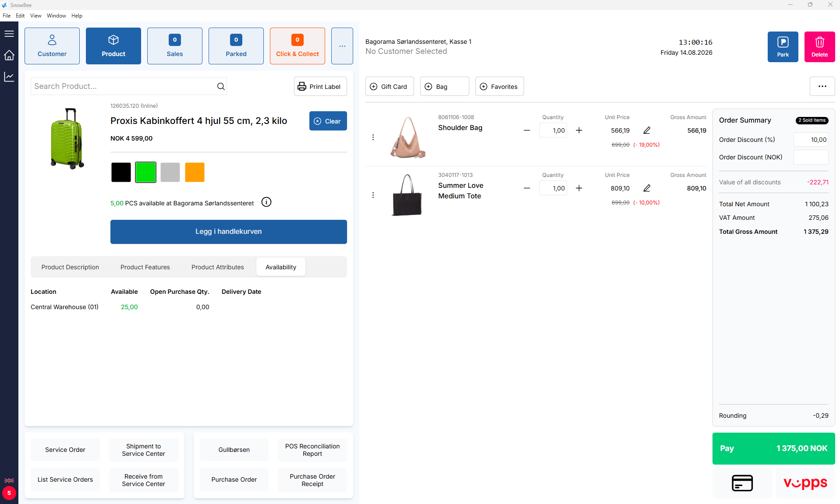Print a label for this product
840x504 pixels.
point(320,86)
